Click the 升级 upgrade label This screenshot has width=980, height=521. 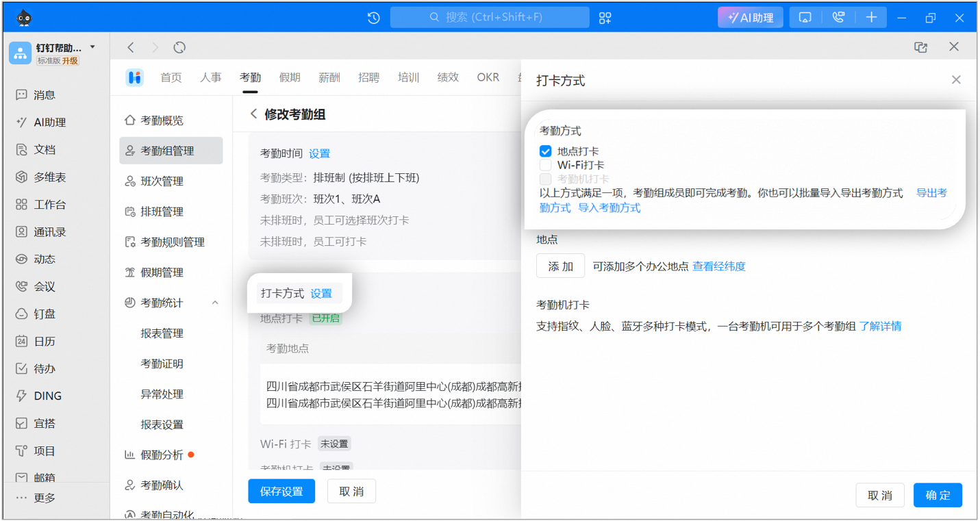[71, 61]
